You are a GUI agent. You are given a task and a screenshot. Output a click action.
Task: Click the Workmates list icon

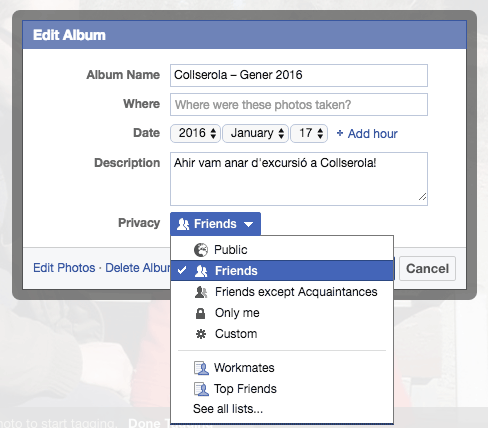pos(201,368)
